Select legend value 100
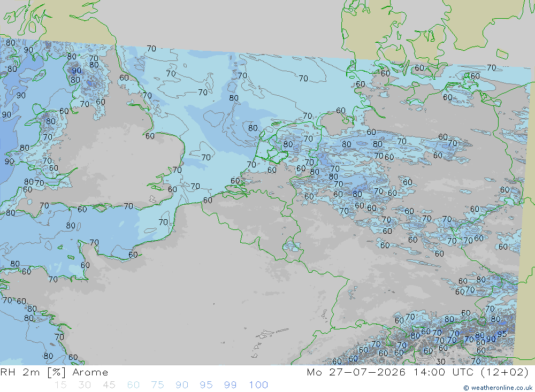 click(258, 385)
